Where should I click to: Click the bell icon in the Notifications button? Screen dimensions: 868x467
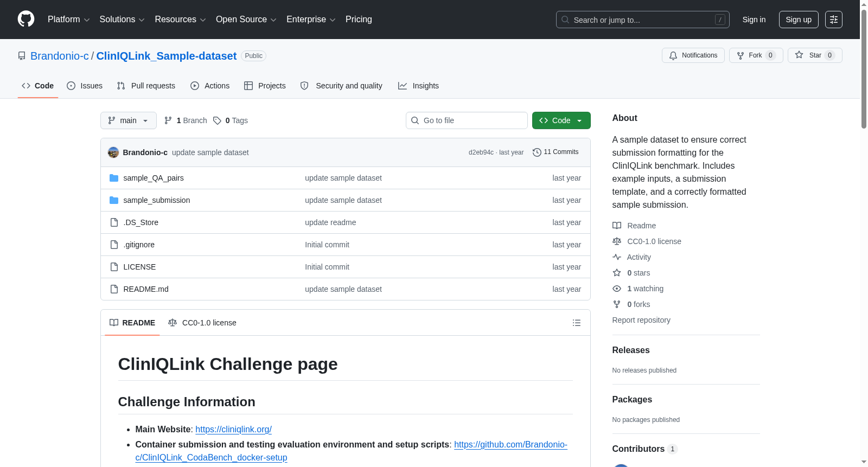[673, 55]
